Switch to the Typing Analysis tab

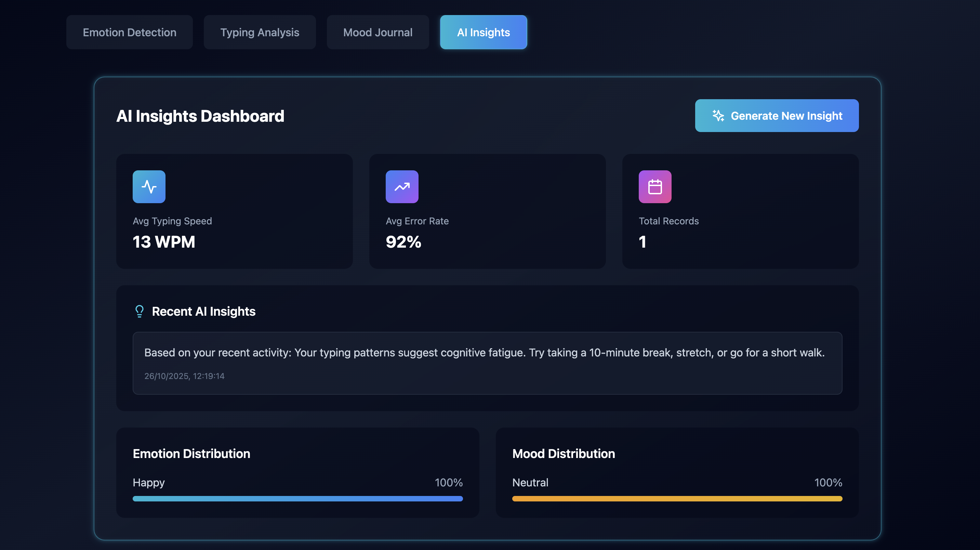coord(260,32)
